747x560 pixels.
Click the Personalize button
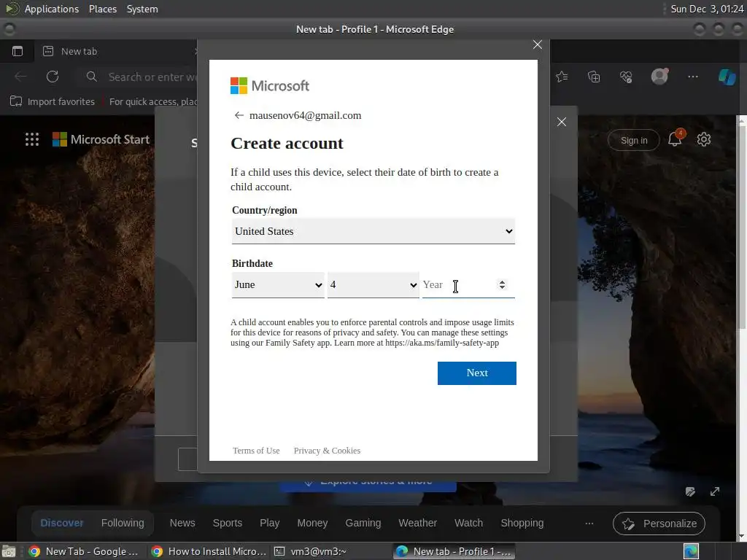[659, 524]
